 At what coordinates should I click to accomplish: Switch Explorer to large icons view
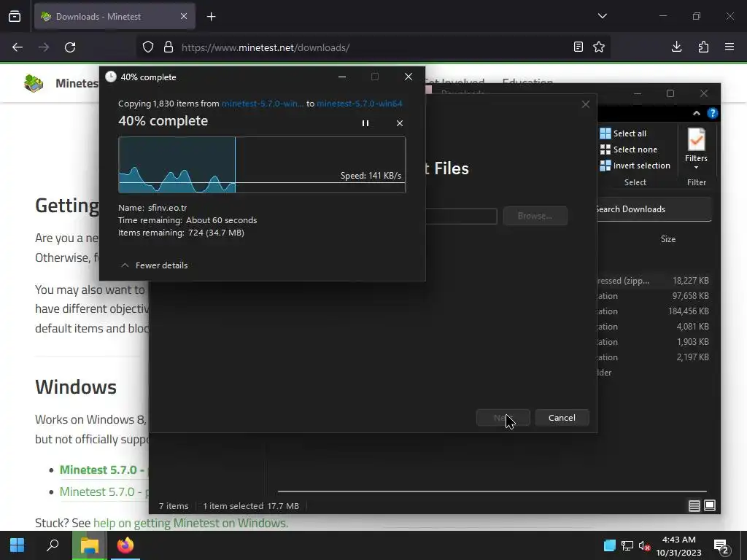(710, 506)
